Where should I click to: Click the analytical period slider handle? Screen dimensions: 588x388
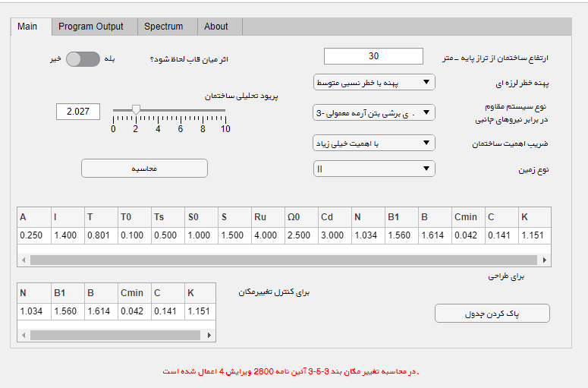click(x=136, y=111)
